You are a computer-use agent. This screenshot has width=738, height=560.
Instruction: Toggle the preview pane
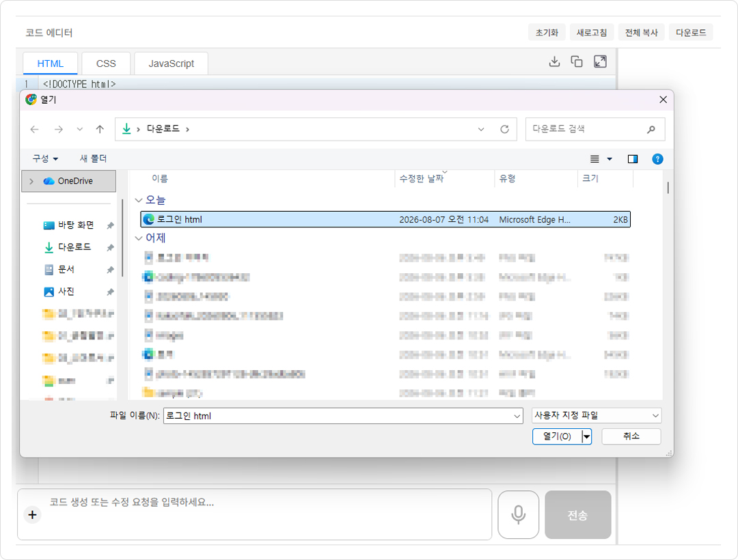tap(633, 159)
